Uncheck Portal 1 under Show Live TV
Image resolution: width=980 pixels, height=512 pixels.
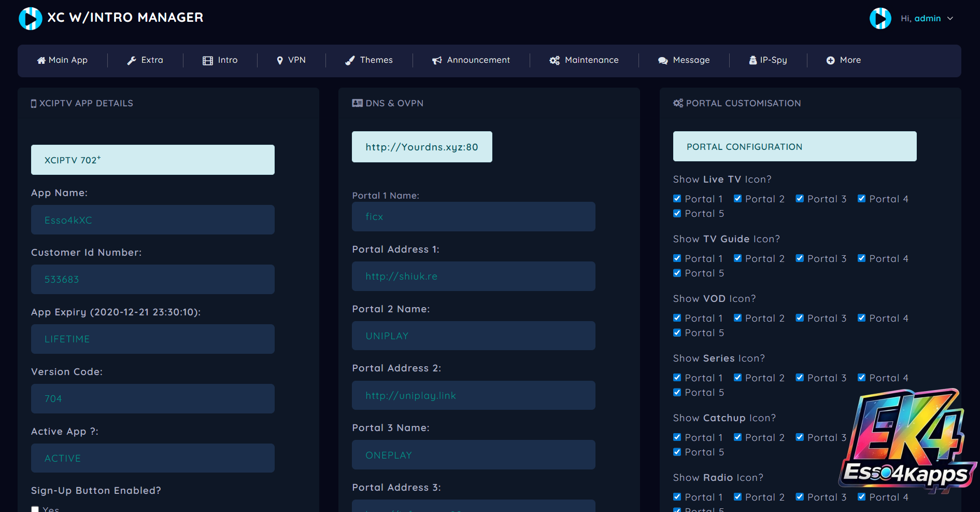tap(677, 199)
